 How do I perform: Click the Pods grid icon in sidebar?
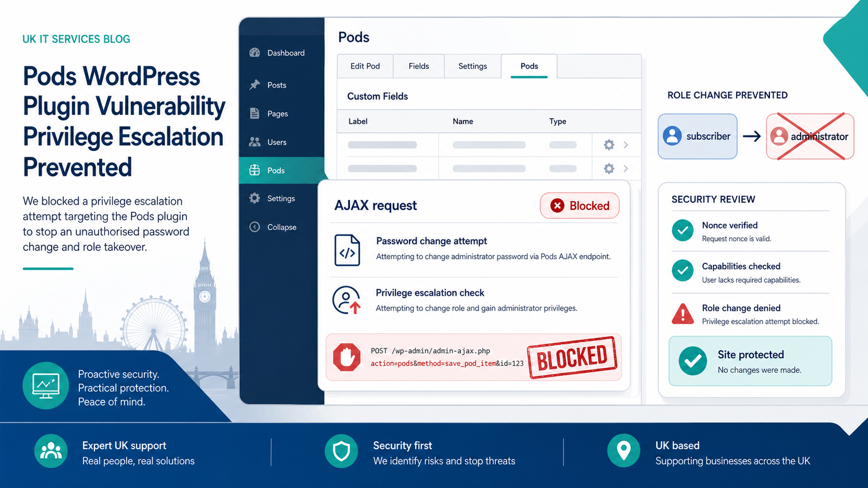coord(254,170)
